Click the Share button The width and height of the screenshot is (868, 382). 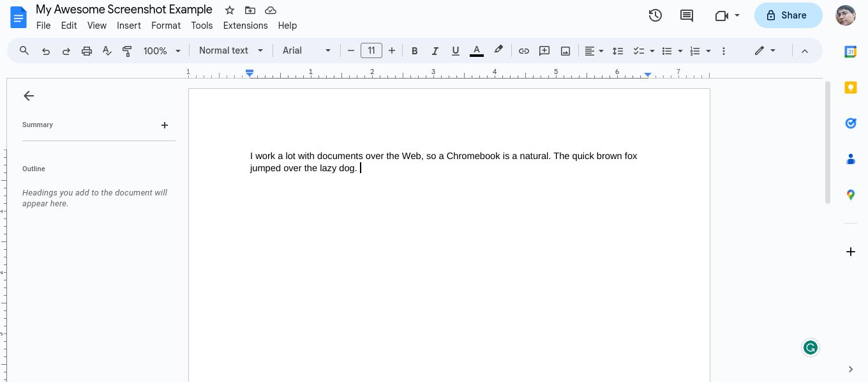788,15
